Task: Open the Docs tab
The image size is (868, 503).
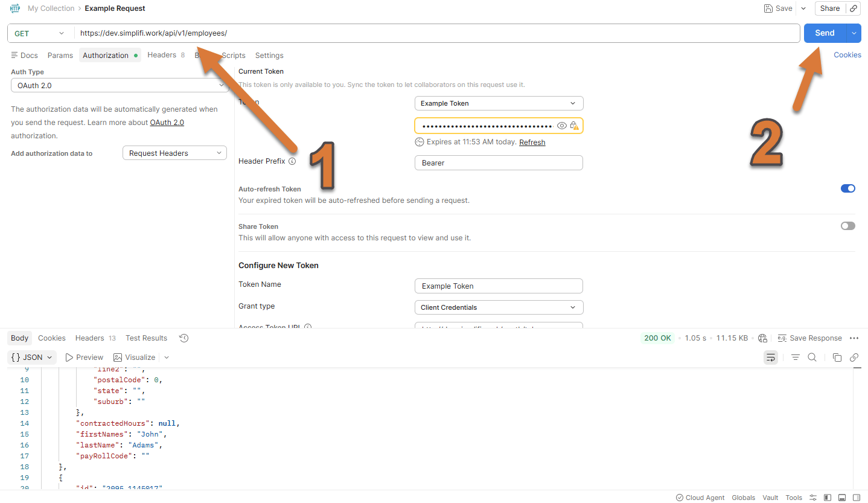Action: point(25,55)
